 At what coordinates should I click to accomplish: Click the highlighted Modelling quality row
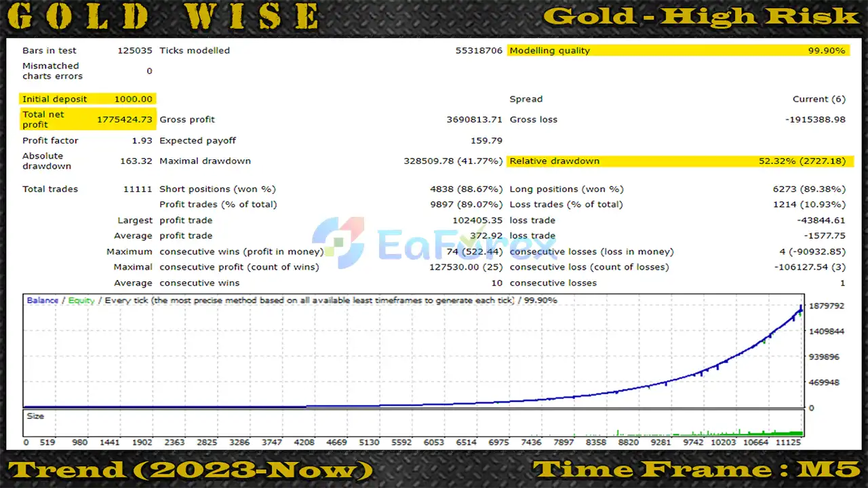click(677, 51)
